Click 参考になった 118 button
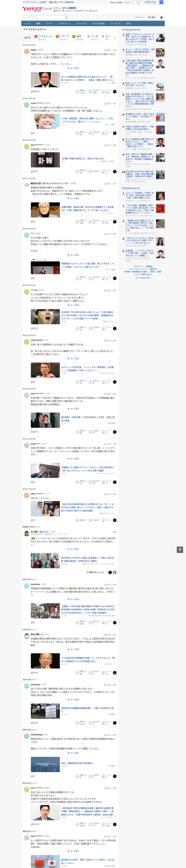Screen dimensions: 186x868 pos(95,572)
